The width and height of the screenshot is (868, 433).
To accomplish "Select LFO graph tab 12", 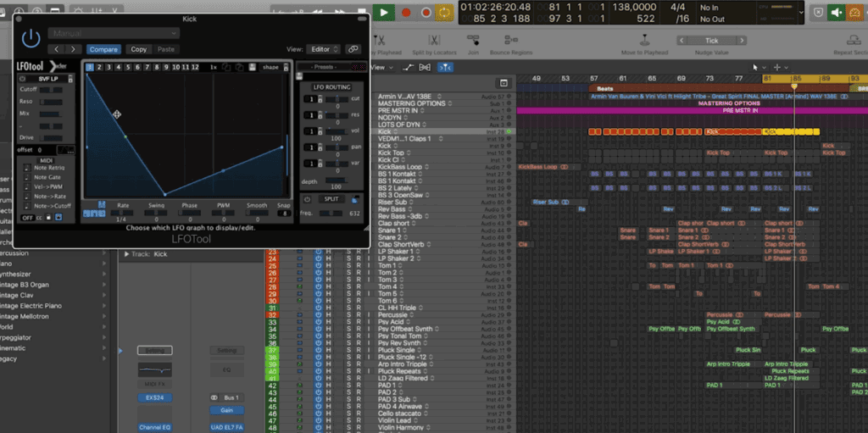I will tap(194, 67).
